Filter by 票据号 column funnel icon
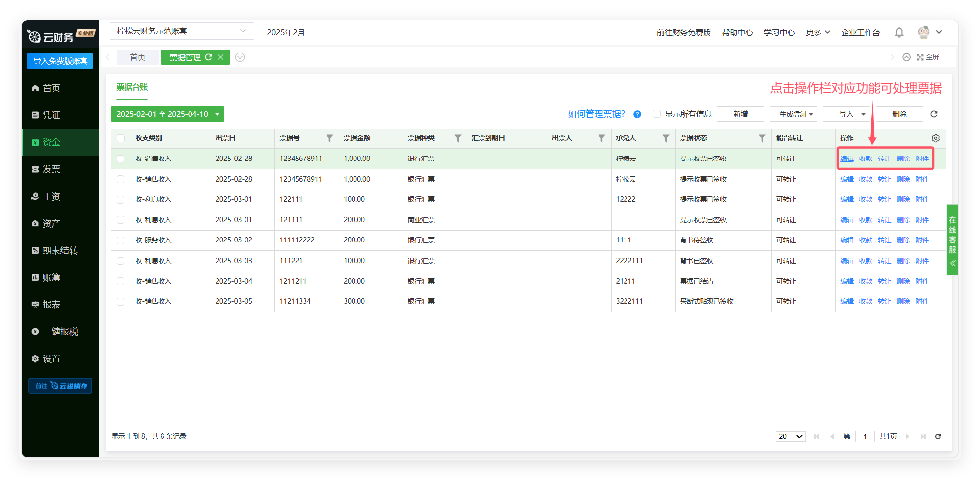Viewport: 980px width, 479px height. (329, 138)
